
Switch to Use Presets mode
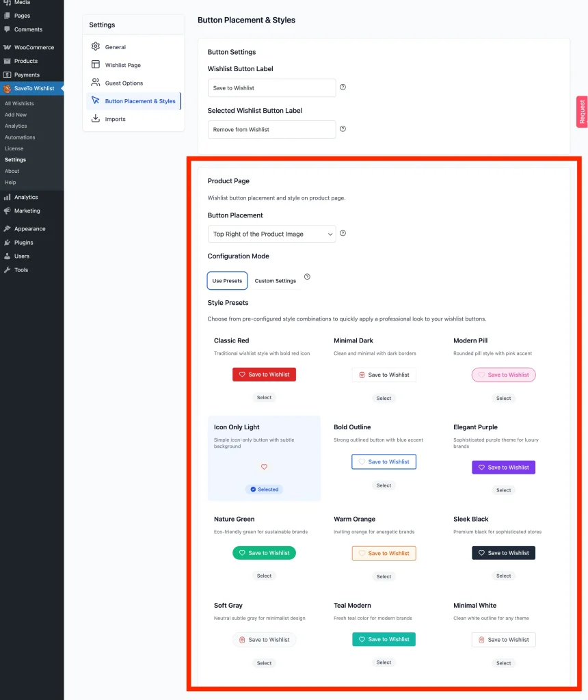pyautogui.click(x=227, y=280)
